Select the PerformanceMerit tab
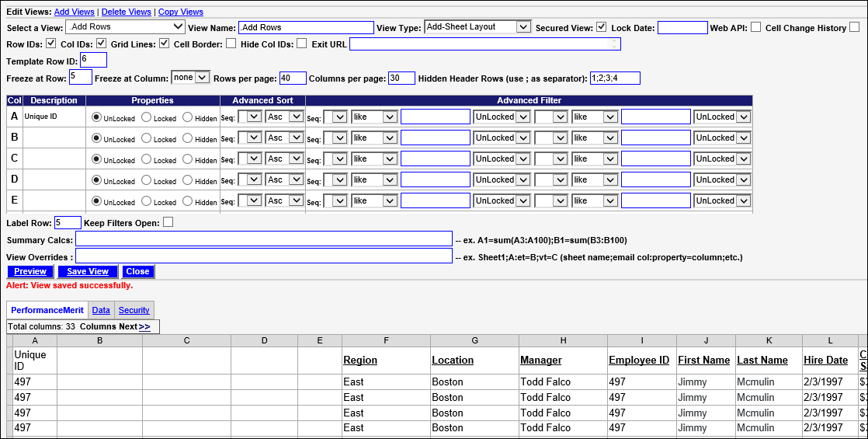This screenshot has width=868, height=439. coord(47,310)
